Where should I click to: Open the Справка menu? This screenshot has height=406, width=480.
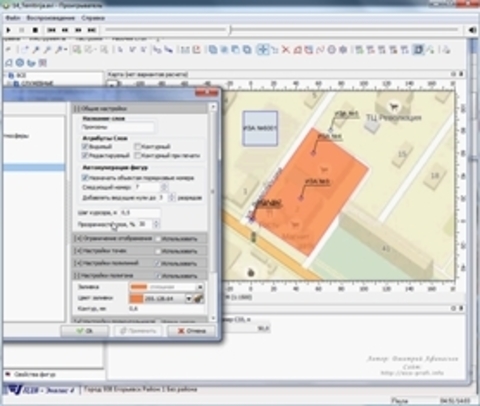coord(93,18)
